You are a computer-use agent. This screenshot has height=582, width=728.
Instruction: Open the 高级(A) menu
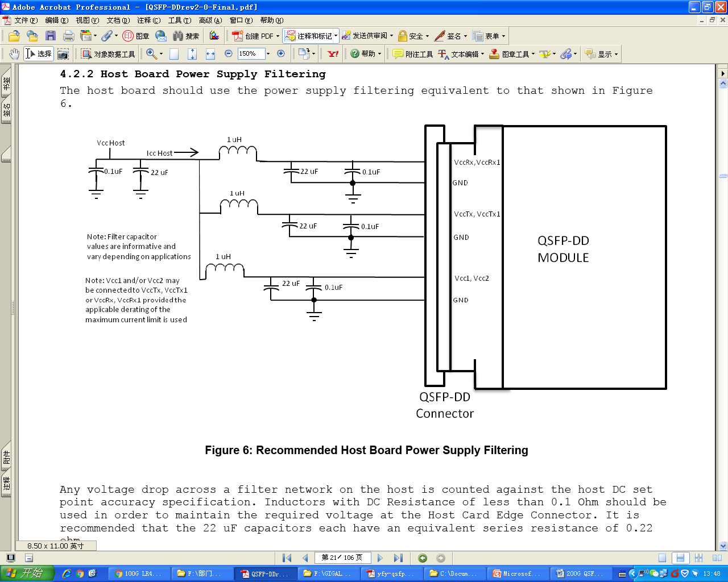click(210, 20)
